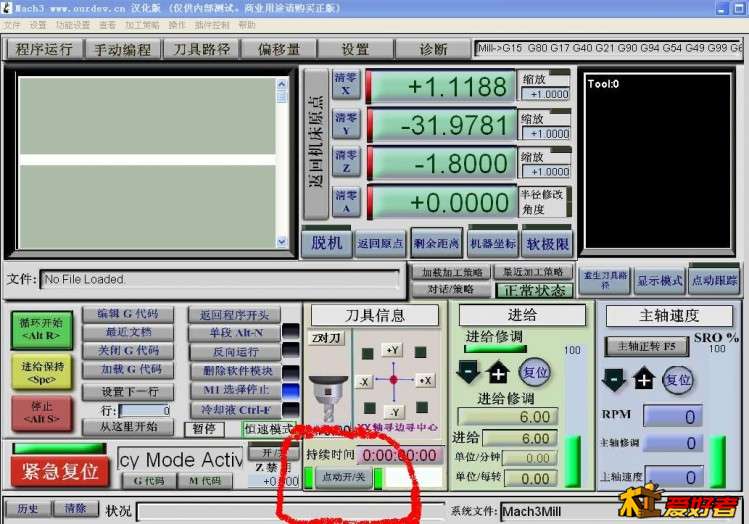Click the yellow 进给保持 feed hold button
The image size is (749, 524).
pyautogui.click(x=42, y=372)
